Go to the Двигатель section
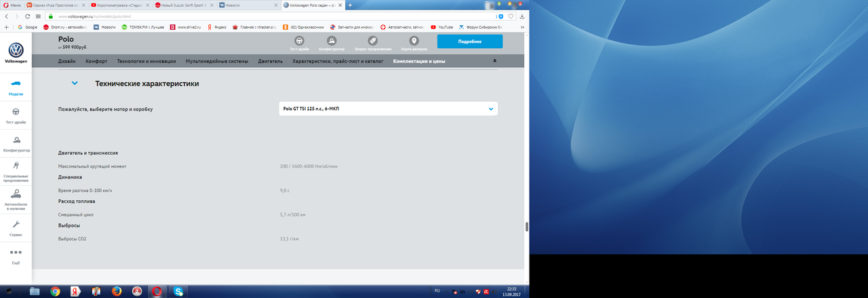868x298 pixels. point(271,61)
